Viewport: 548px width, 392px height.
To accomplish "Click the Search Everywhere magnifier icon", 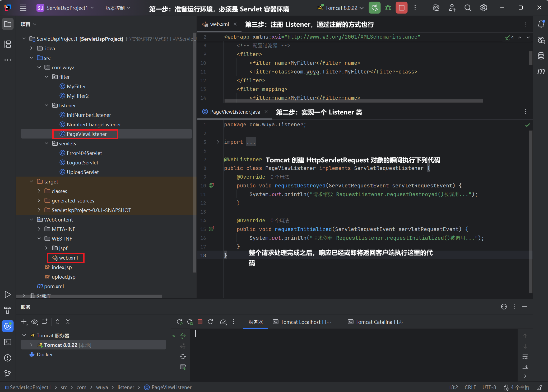I will 468,8.
